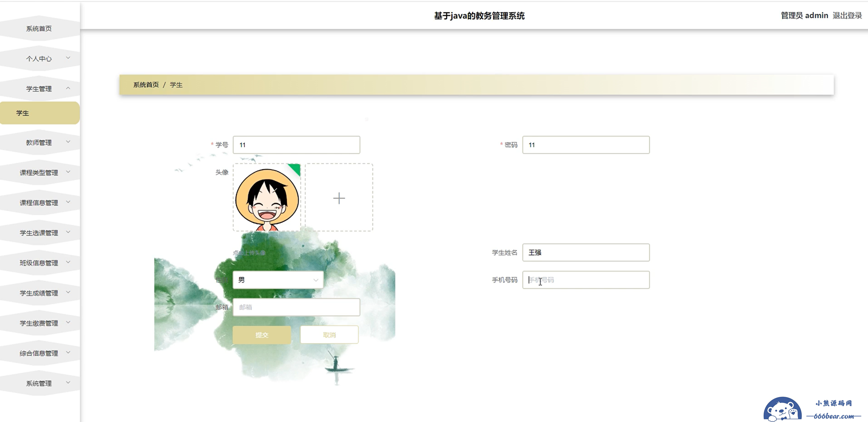Open the 学生成绩管理 menu
The image size is (868, 422).
tap(40, 293)
